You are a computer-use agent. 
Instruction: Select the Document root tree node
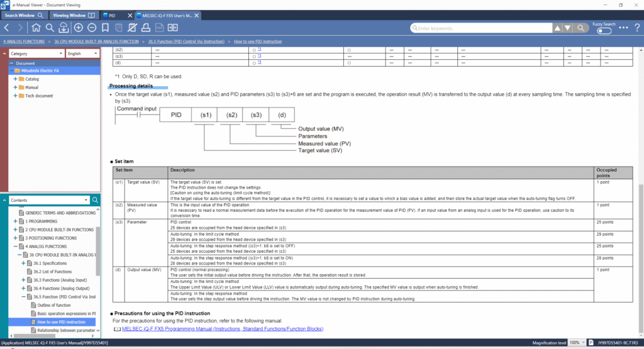coord(25,64)
